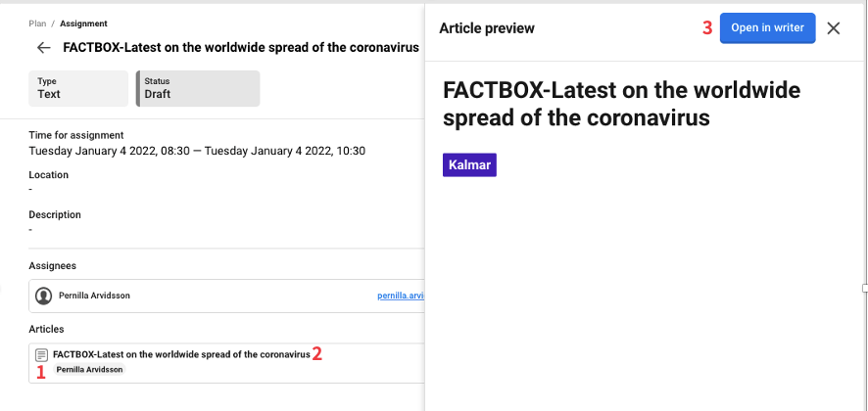Close the Article preview panel
Screen dimensions: 868x411
pos(834,28)
